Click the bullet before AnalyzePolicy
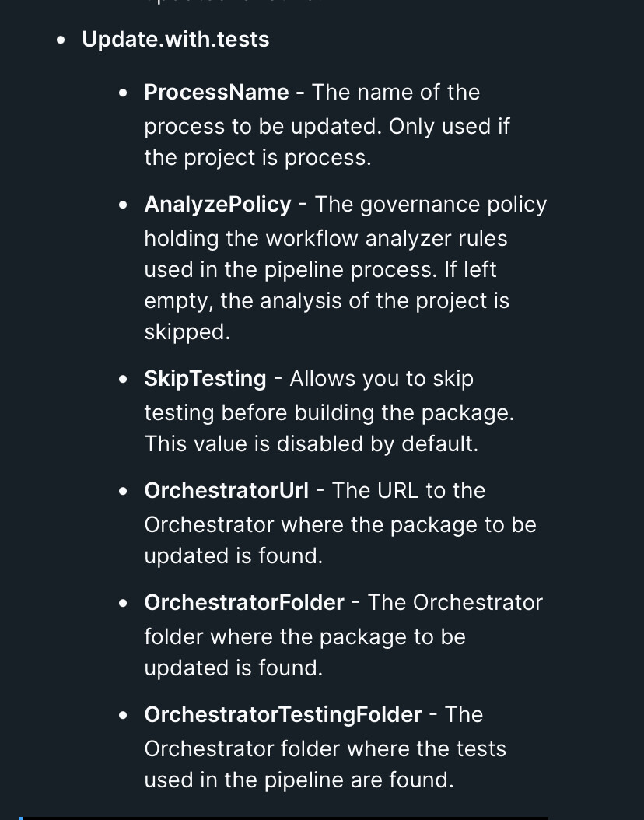Screen dimensions: 644x820 [x=123, y=205]
